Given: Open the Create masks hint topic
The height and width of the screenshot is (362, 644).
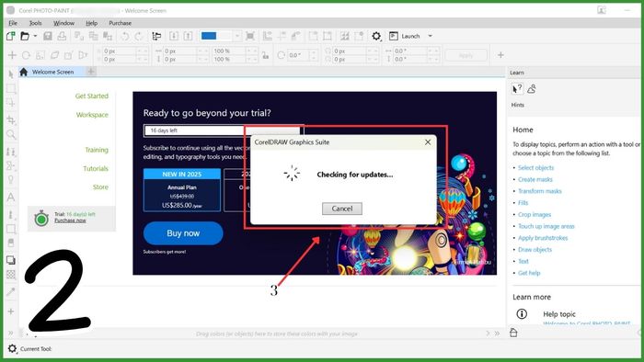Looking at the screenshot, I should coord(535,179).
